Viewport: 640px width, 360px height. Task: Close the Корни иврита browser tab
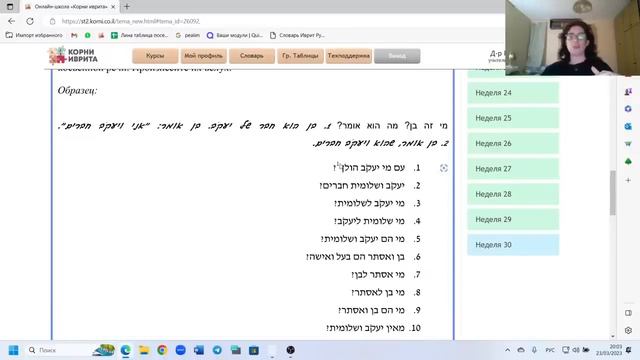click(x=113, y=7)
